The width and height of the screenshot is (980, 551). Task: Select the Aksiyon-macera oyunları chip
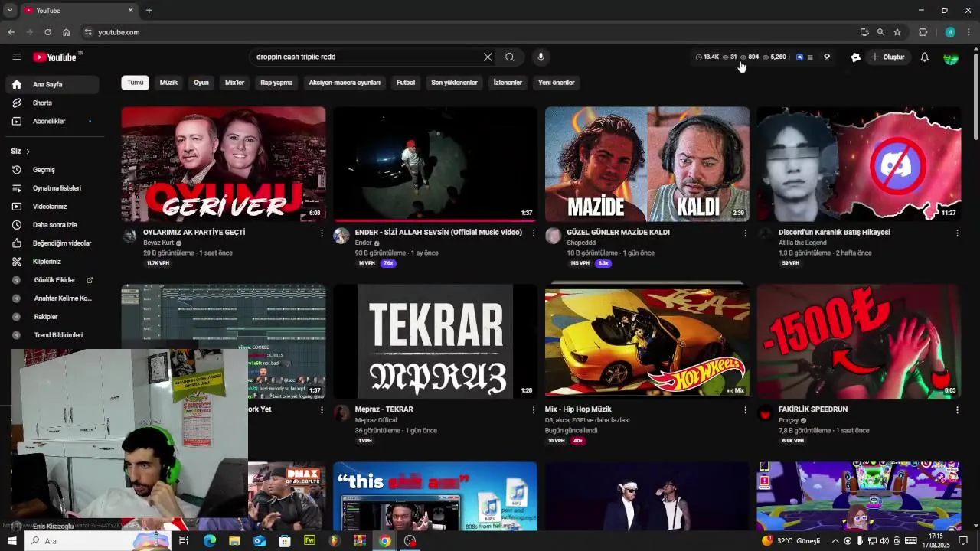pyautogui.click(x=345, y=83)
